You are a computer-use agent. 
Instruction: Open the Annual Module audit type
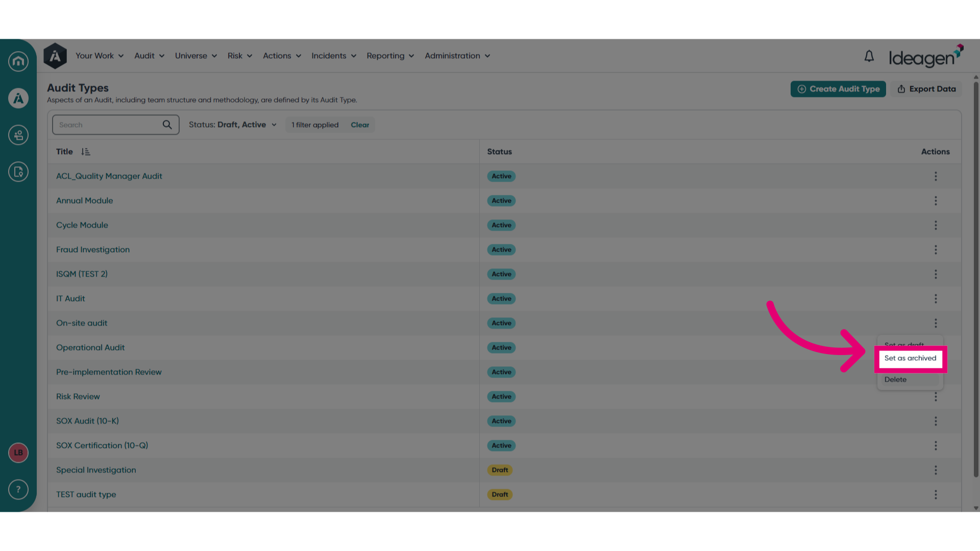85,201
